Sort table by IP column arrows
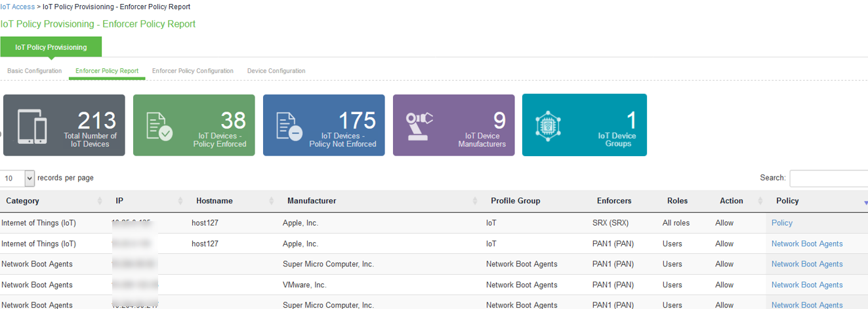868x309 pixels. coord(180,201)
